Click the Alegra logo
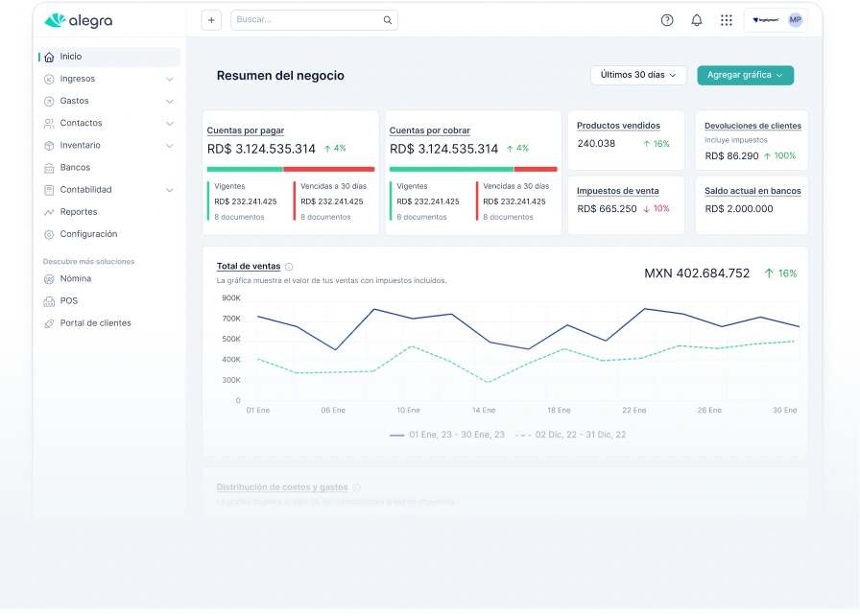 click(77, 20)
